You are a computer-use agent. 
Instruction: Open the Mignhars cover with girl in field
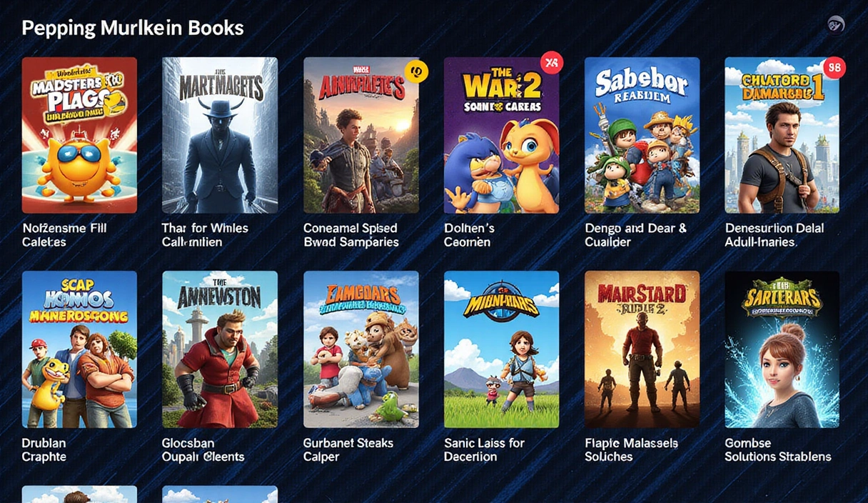click(501, 349)
